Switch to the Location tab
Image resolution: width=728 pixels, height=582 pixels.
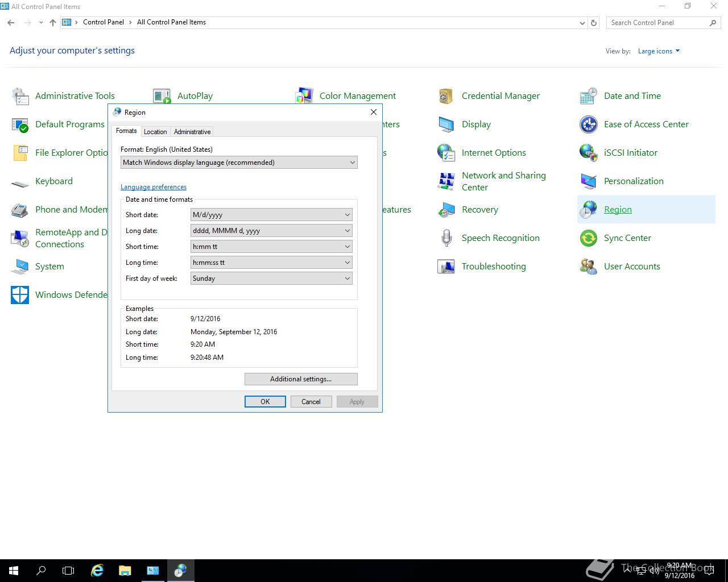(155, 132)
